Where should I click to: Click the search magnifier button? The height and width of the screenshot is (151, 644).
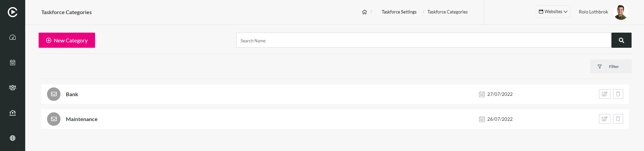621,40
